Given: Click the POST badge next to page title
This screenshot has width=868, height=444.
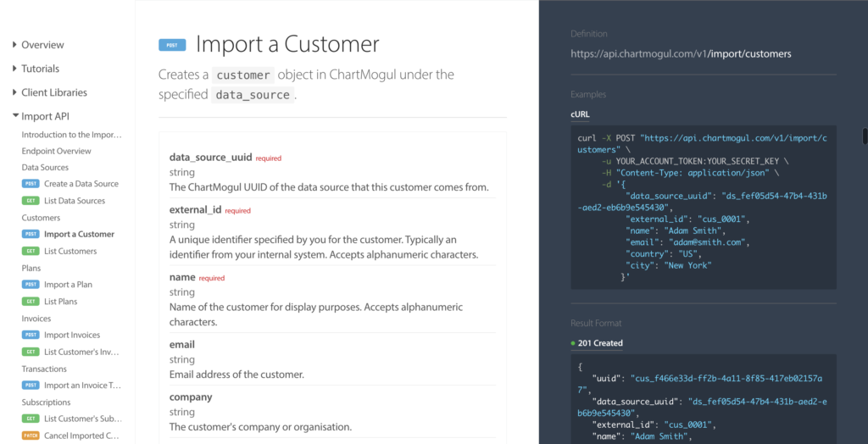Looking at the screenshot, I should (x=172, y=46).
